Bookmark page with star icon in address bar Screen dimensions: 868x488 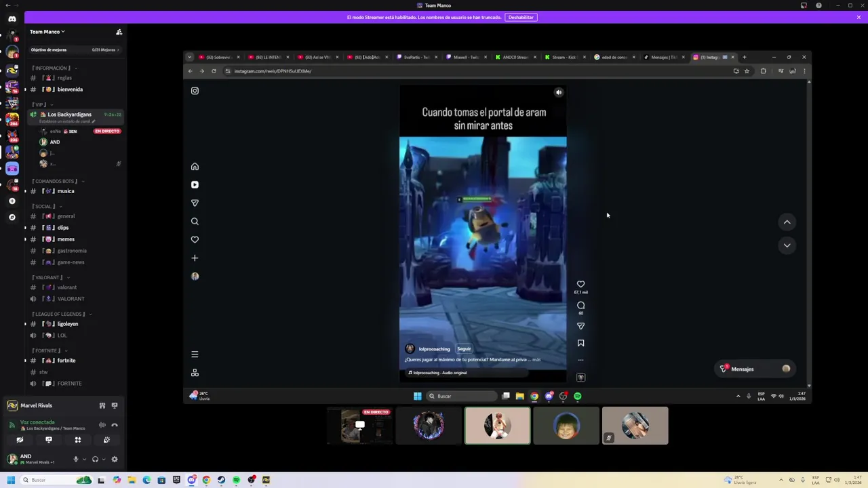[x=747, y=71]
